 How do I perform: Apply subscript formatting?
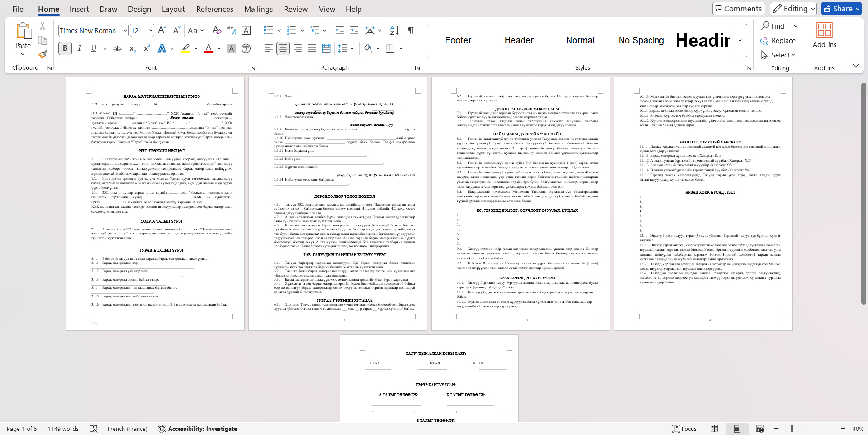click(132, 48)
